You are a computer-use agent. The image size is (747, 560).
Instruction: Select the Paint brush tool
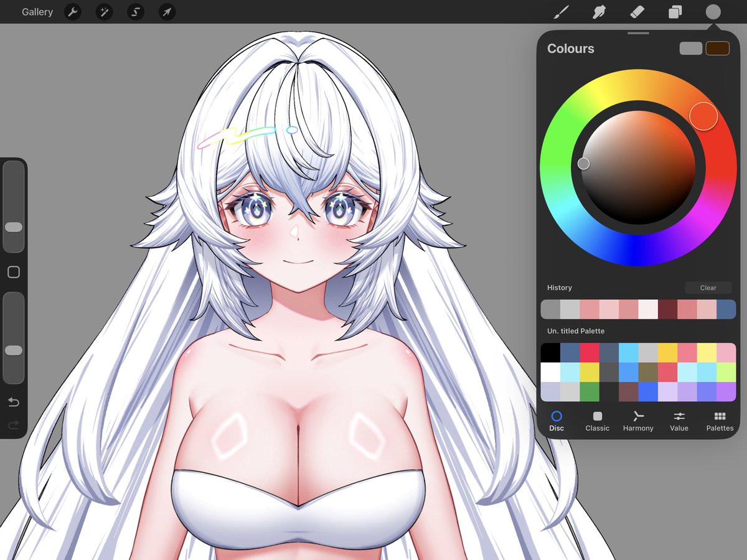tap(560, 12)
